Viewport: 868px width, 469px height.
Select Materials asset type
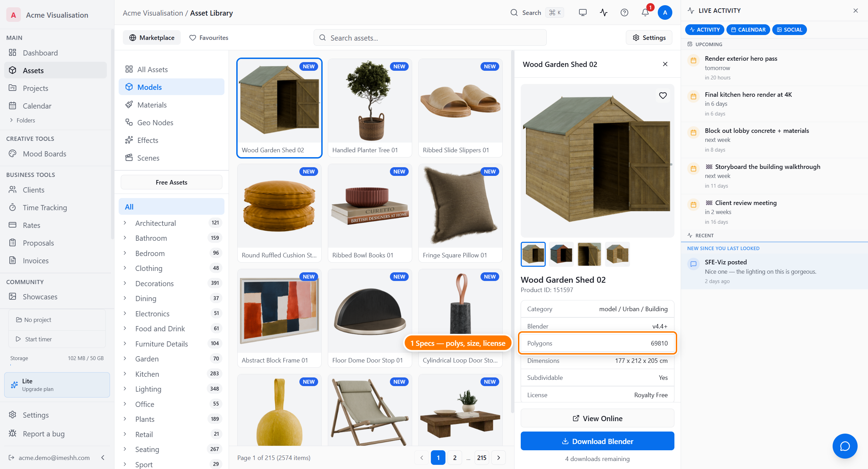point(171,105)
